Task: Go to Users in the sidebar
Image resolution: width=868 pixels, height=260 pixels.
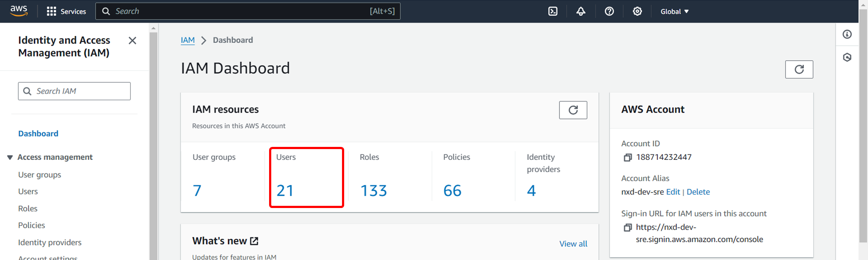Action: (28, 192)
